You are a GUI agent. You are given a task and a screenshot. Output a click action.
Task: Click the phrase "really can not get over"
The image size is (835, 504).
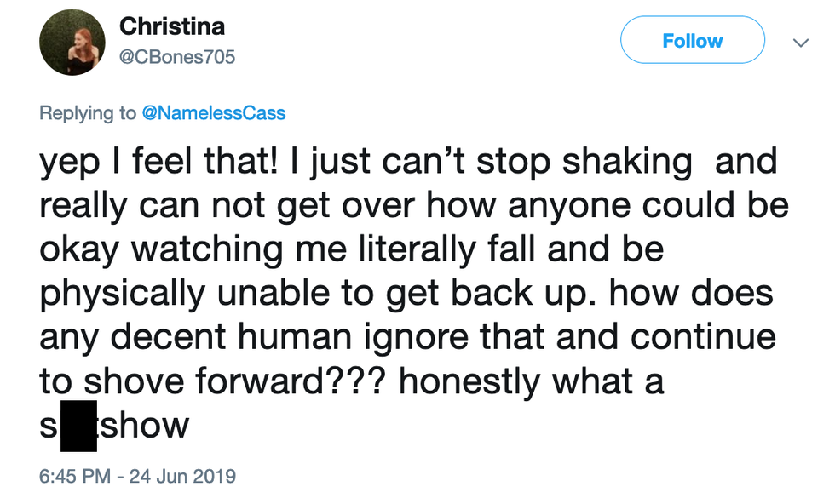pyautogui.click(x=211, y=206)
